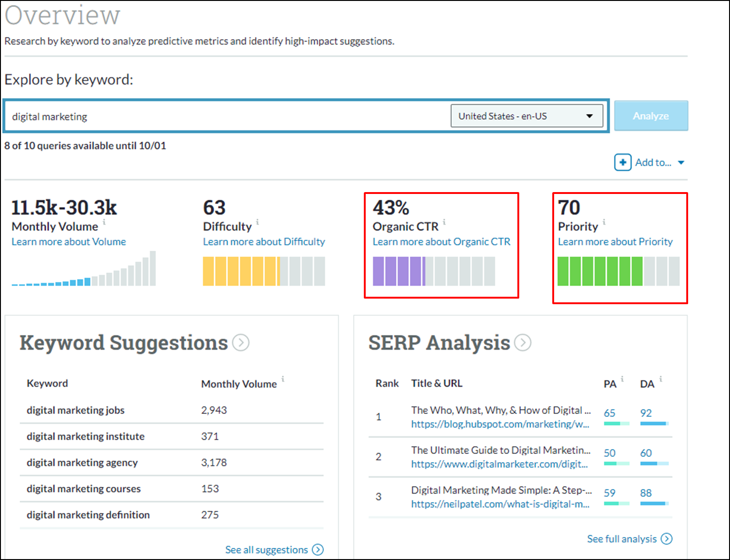
Task: Open Learn more about Organic CTR link
Action: (442, 242)
